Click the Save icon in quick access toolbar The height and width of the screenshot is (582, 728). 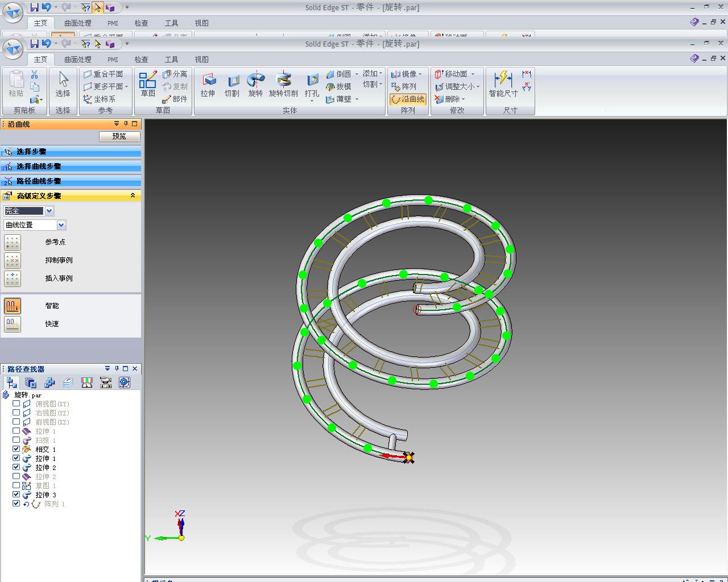35,44
